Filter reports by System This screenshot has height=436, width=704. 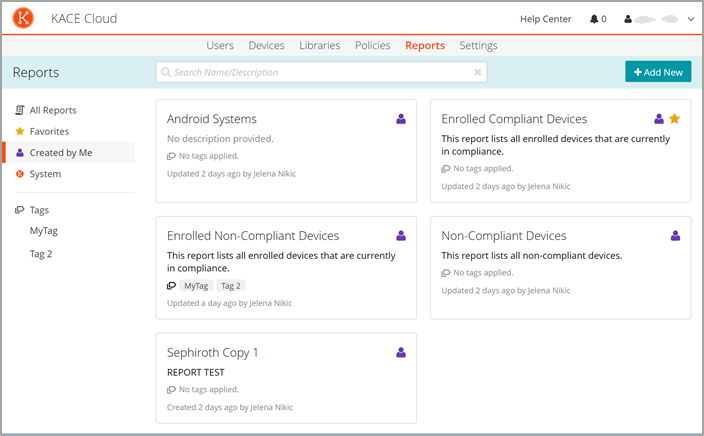45,174
